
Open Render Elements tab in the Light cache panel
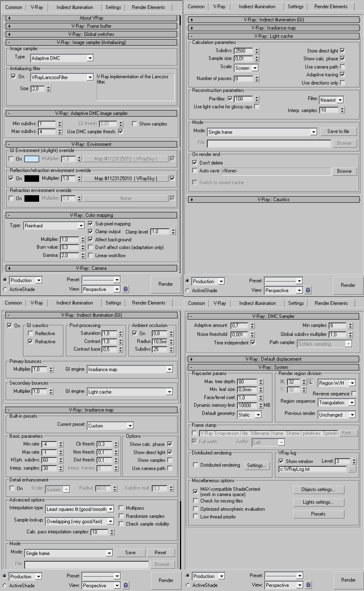pos(331,7)
